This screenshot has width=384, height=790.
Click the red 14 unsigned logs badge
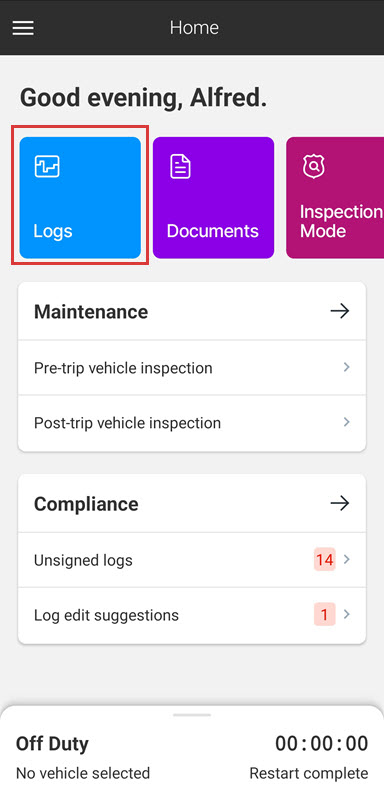point(325,560)
